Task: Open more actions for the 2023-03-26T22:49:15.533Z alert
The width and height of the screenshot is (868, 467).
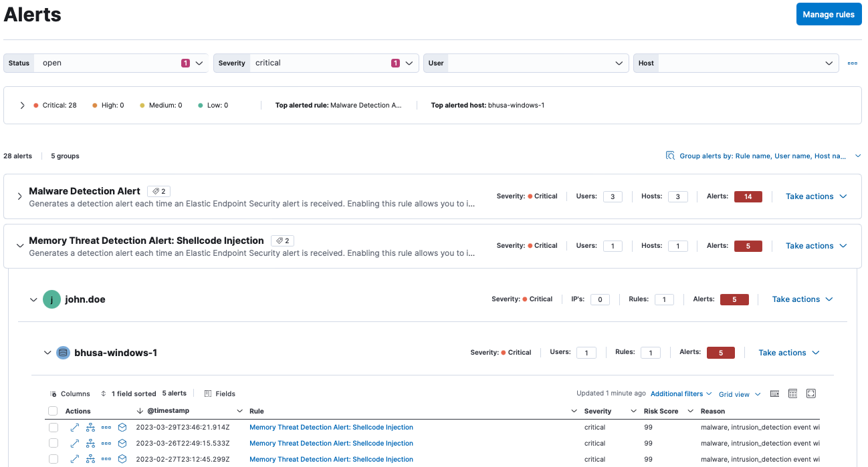Action: tap(106, 443)
